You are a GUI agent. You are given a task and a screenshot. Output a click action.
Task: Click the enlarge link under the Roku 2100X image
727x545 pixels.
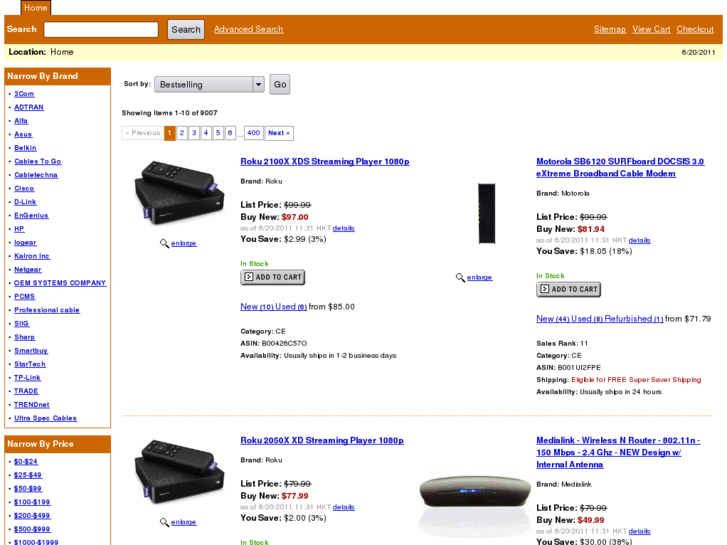184,244
